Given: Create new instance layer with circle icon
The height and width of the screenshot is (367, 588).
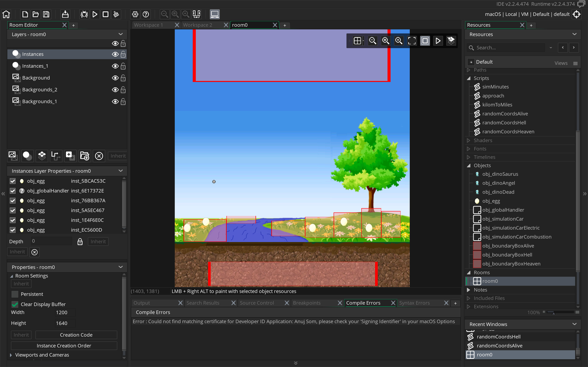Looking at the screenshot, I should point(27,156).
